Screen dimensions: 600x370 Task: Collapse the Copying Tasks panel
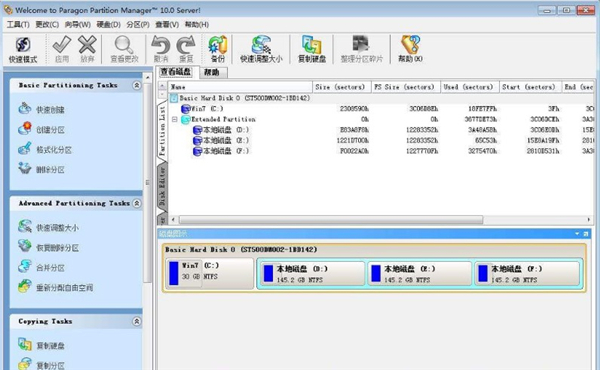pyautogui.click(x=137, y=321)
